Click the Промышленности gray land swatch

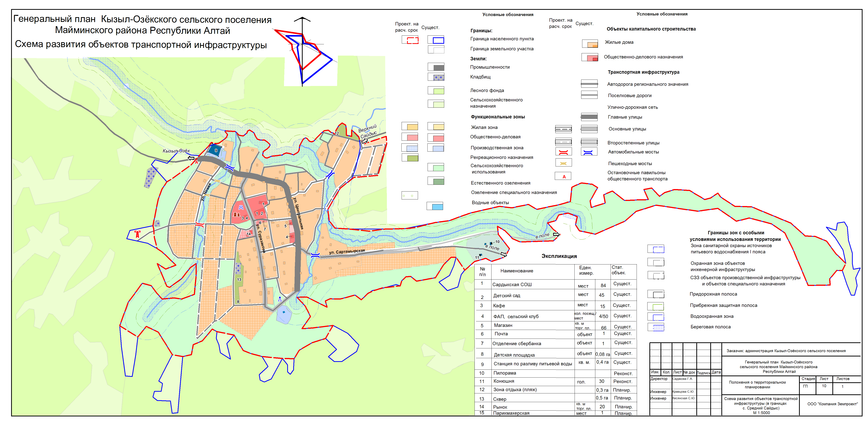[x=436, y=67]
